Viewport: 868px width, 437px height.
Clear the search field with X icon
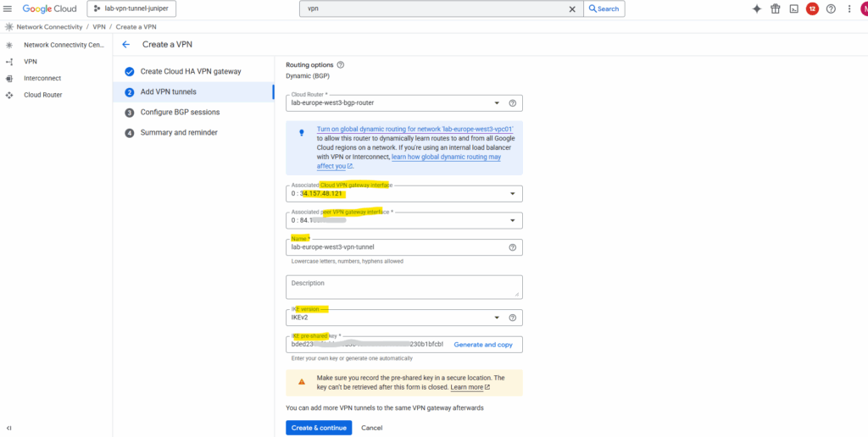tap(572, 8)
